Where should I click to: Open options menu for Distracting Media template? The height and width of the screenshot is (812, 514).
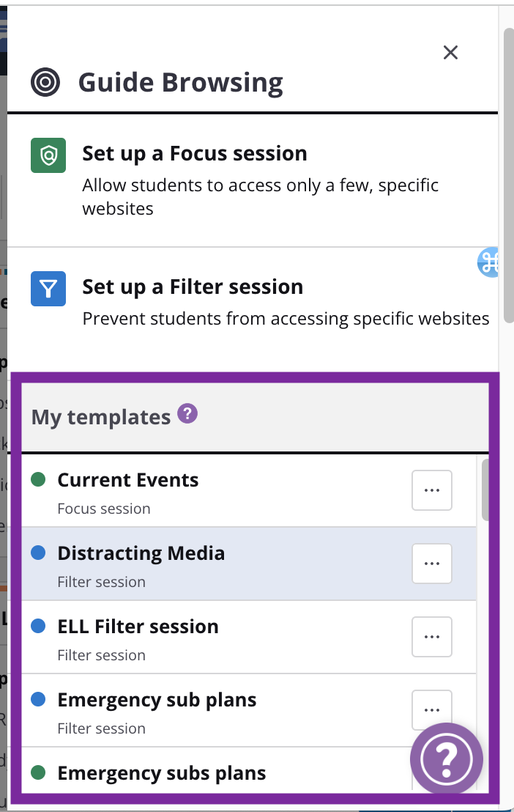tap(432, 564)
